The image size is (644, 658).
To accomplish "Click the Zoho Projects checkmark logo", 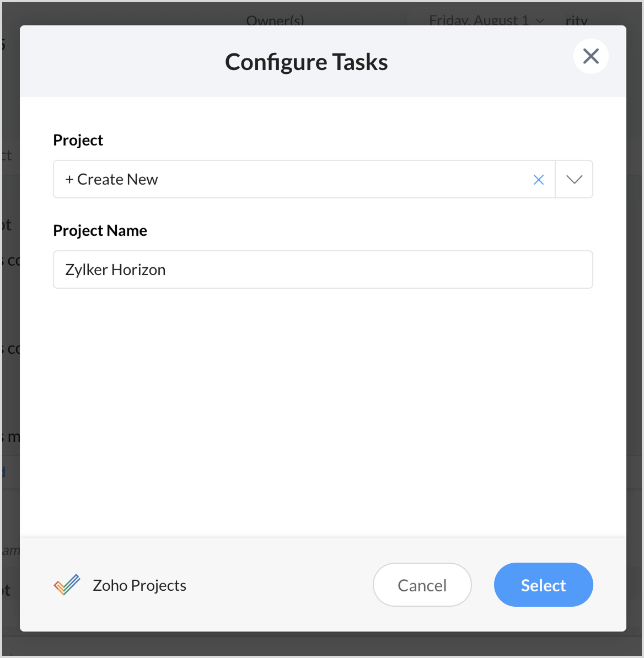I will point(67,585).
